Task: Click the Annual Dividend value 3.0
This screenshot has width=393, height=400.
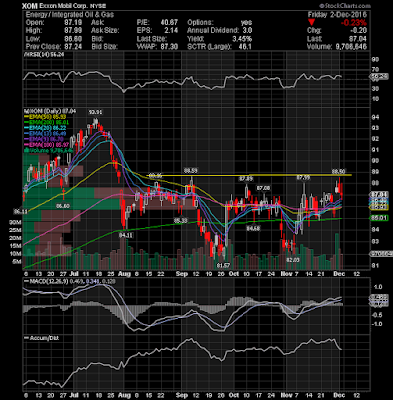Action: [247, 31]
